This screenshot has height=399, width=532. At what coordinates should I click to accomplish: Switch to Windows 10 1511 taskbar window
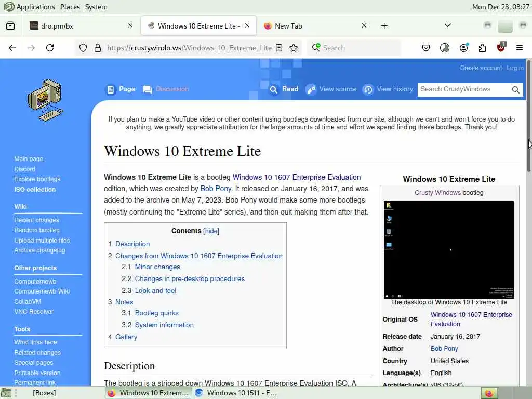[236, 393]
